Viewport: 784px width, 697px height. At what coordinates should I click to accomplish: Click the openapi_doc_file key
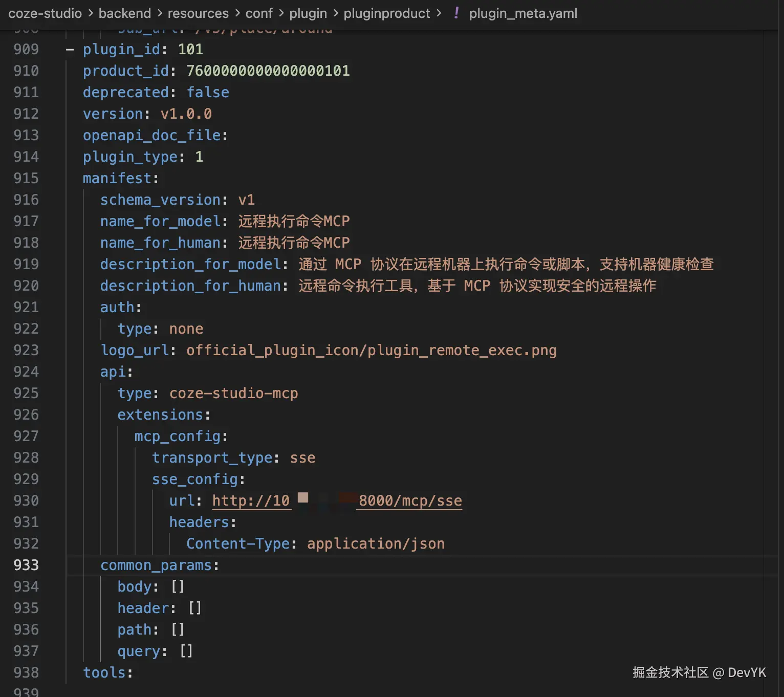pos(152,135)
